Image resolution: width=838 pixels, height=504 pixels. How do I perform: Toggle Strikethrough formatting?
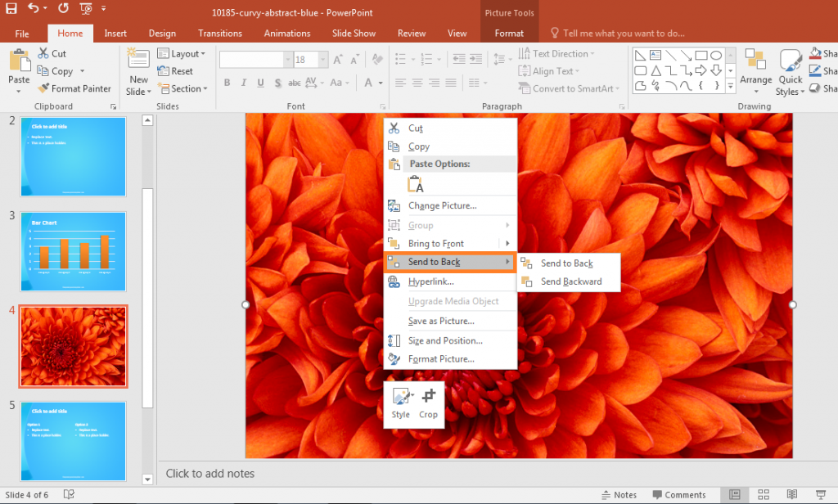click(294, 83)
